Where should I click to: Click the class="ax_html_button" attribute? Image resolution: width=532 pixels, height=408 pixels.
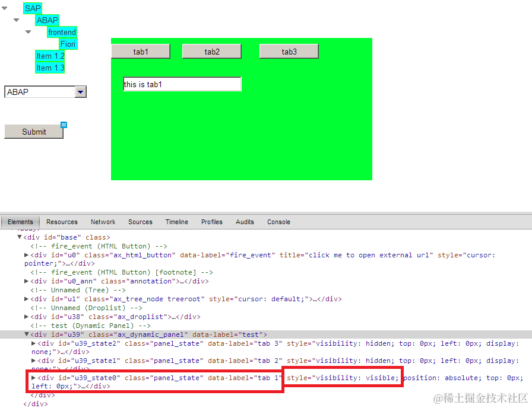tap(130, 255)
